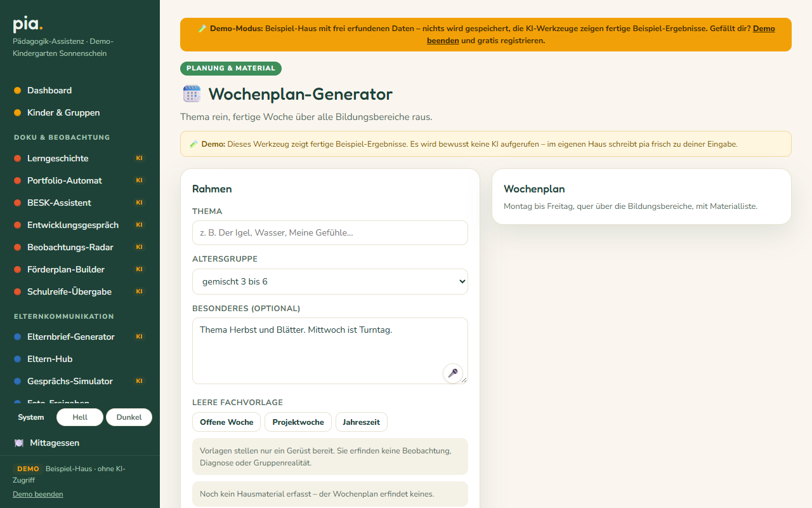Click the KI badge next to Lerngeschichte
Image resolution: width=812 pixels, height=508 pixels.
click(x=140, y=158)
